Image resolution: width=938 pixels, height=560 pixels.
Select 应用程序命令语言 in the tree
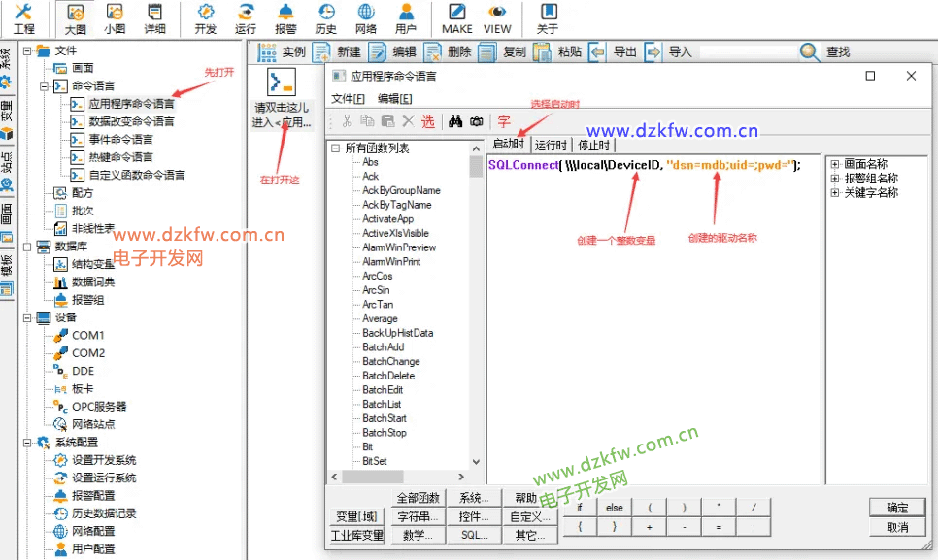coord(131,104)
